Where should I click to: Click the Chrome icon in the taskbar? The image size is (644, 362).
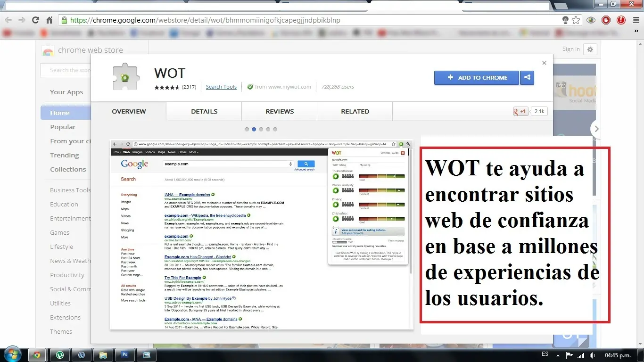(x=37, y=355)
